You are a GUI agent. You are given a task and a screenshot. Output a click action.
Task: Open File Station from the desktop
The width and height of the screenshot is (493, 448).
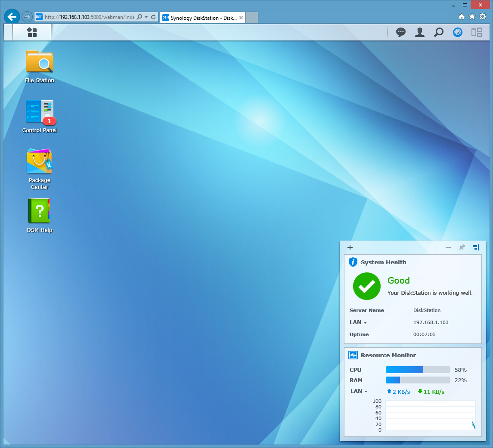click(40, 67)
